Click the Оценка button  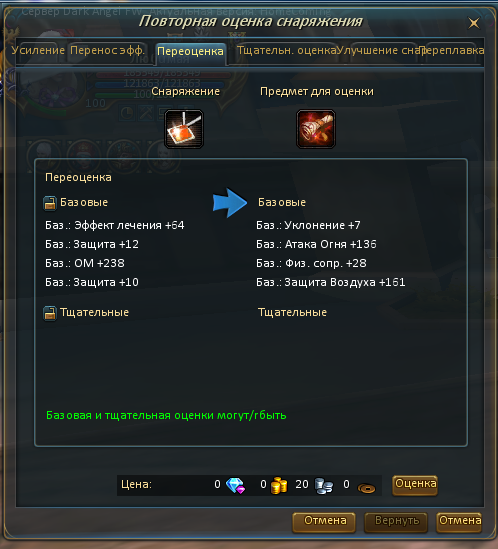pyautogui.click(x=415, y=485)
